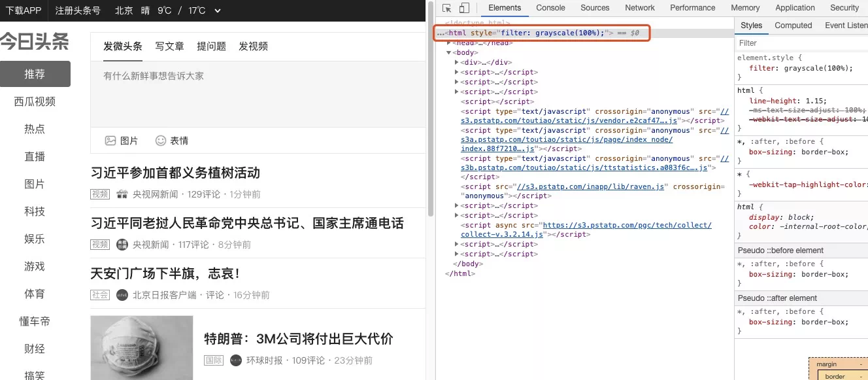Collapse the body element node
868x380 pixels.
tap(449, 53)
